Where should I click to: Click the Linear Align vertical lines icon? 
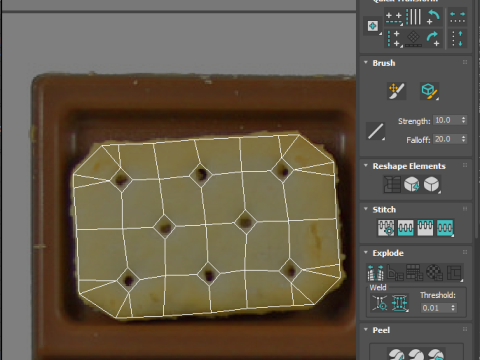click(413, 17)
